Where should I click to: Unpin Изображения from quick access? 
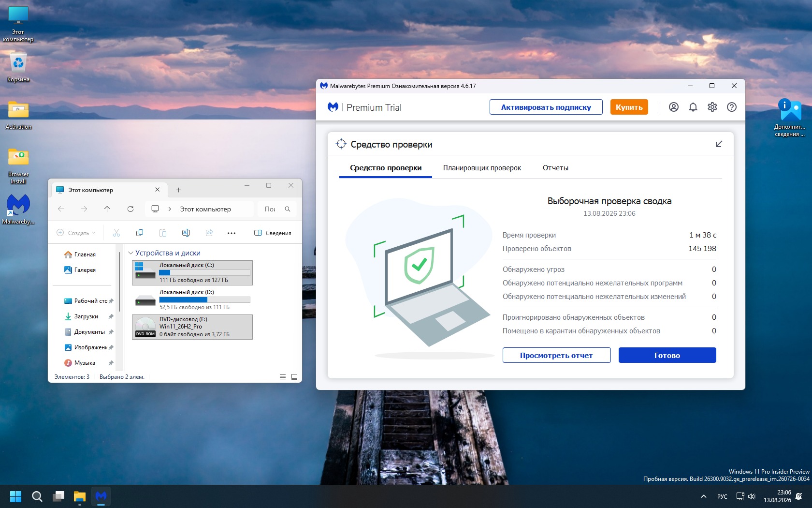point(111,347)
